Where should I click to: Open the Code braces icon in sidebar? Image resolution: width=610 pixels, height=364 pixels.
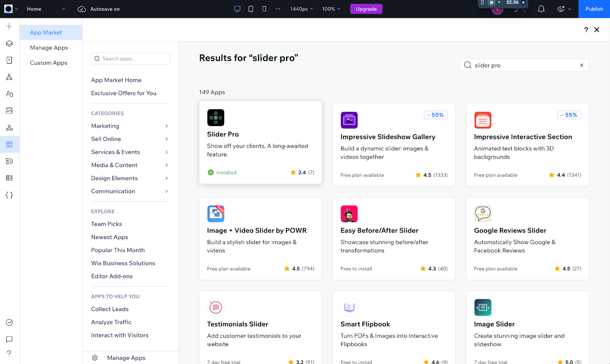[9, 195]
